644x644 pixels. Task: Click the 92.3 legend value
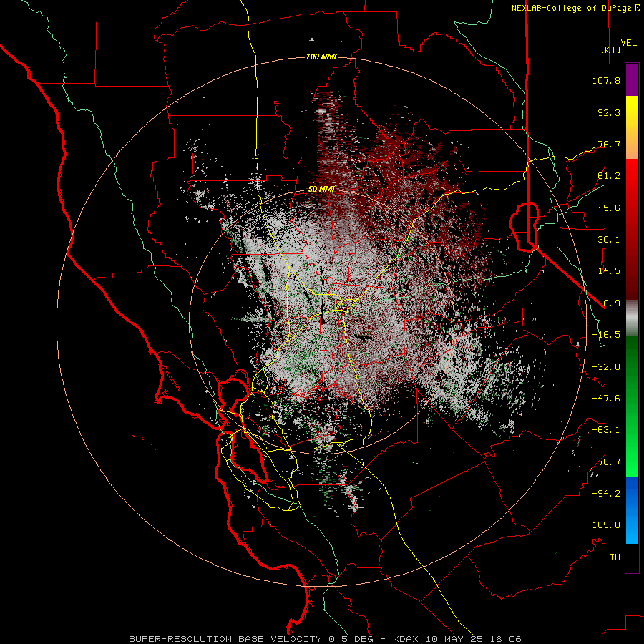click(x=609, y=112)
